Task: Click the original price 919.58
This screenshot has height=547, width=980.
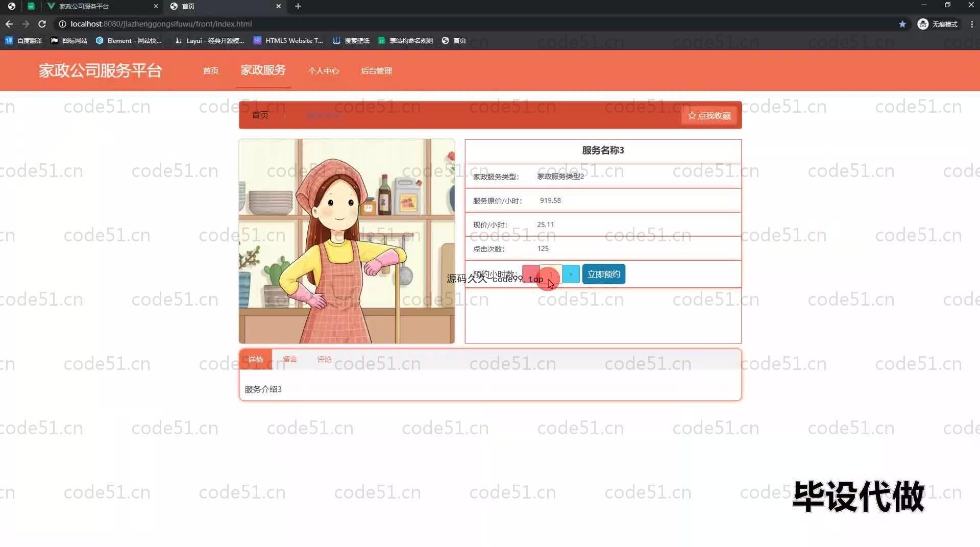Action: click(550, 201)
